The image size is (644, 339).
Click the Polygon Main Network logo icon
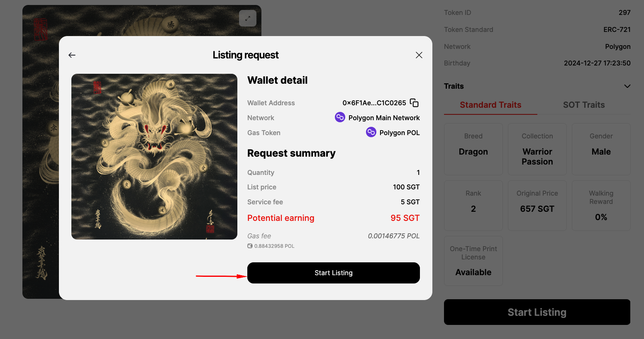point(340,117)
